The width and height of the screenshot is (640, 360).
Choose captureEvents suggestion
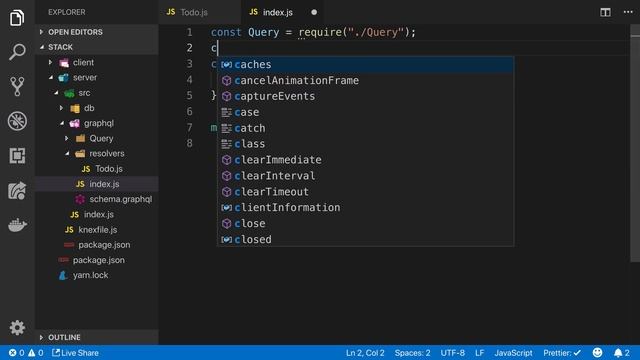click(365, 96)
